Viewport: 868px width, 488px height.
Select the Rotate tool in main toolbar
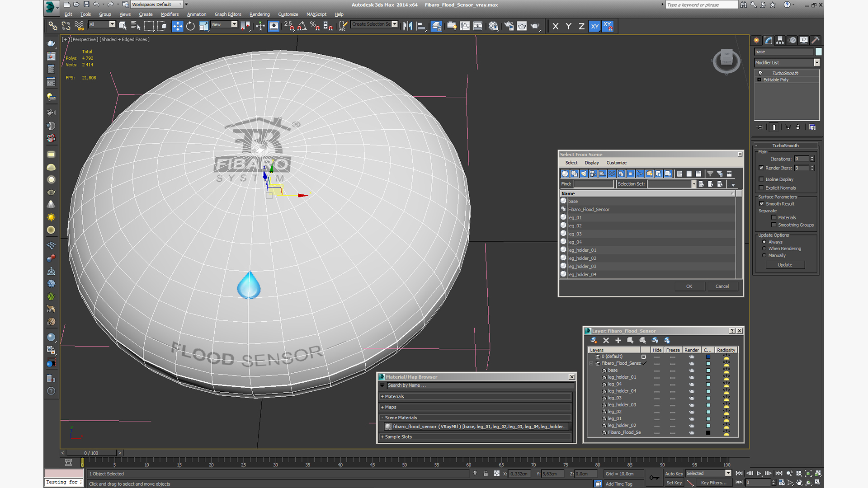pyautogui.click(x=190, y=26)
